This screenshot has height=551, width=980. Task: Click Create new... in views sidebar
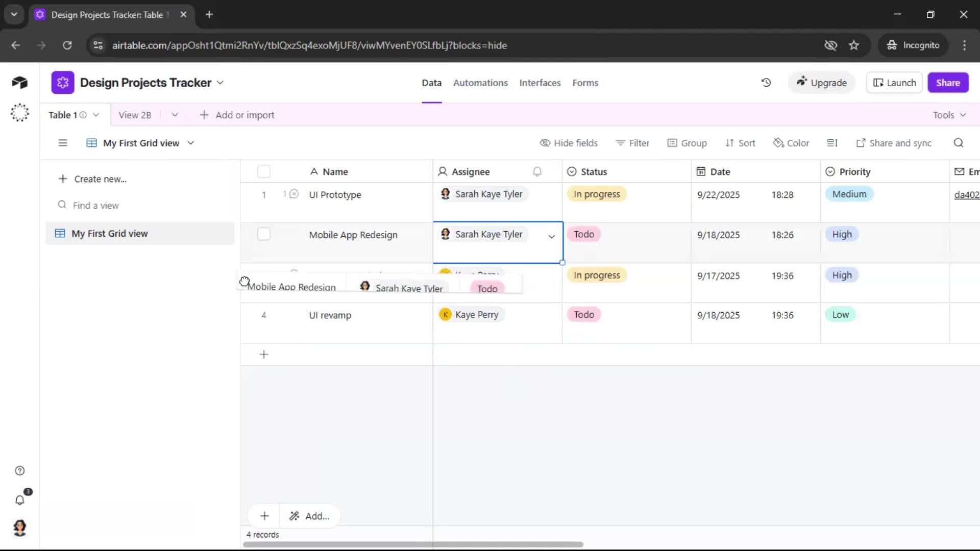coord(92,179)
